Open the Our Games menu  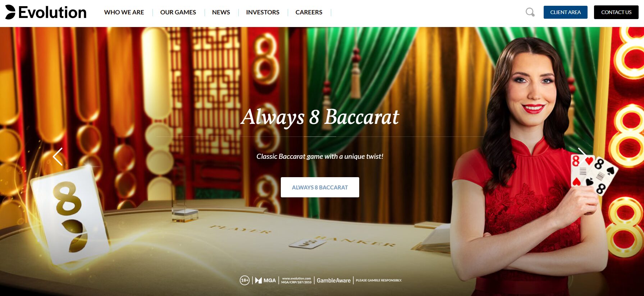[x=178, y=12]
